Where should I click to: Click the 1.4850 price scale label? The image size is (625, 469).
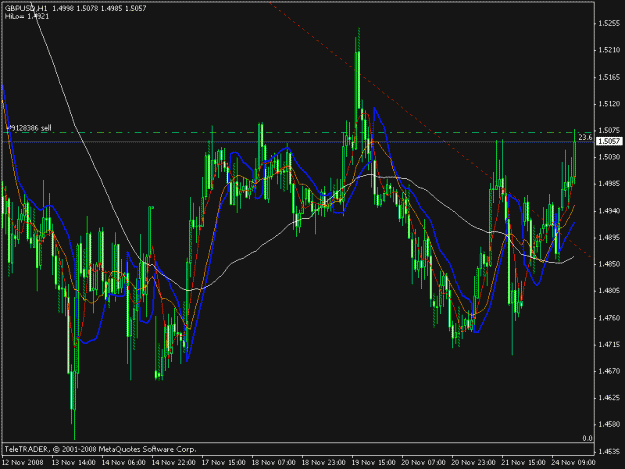point(609,264)
